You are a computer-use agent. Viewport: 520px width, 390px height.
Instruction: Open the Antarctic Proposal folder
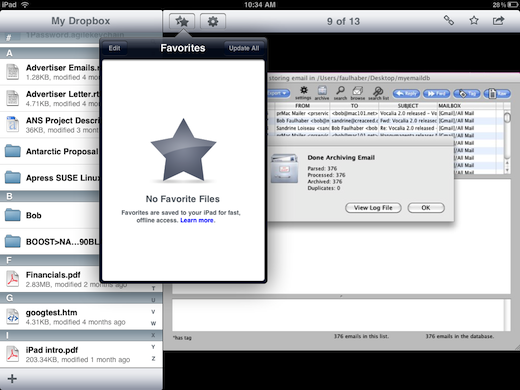pos(50,151)
